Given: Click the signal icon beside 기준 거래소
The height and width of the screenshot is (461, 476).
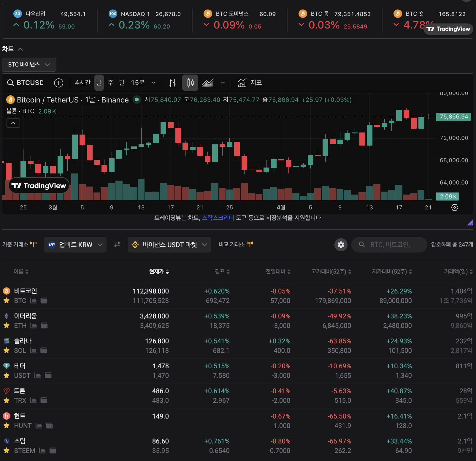Looking at the screenshot, I should pos(33,244).
